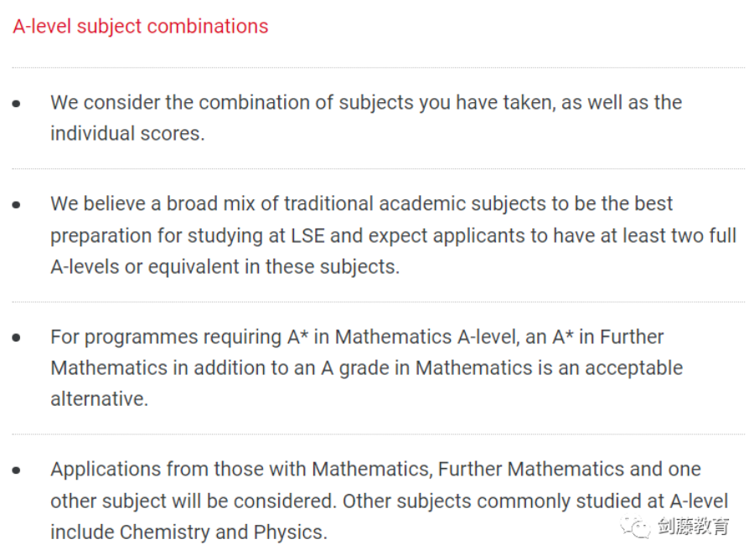Viewport: 754px width, 560px height.
Task: Click the word "alternative." in the third bullet
Action: tap(99, 398)
